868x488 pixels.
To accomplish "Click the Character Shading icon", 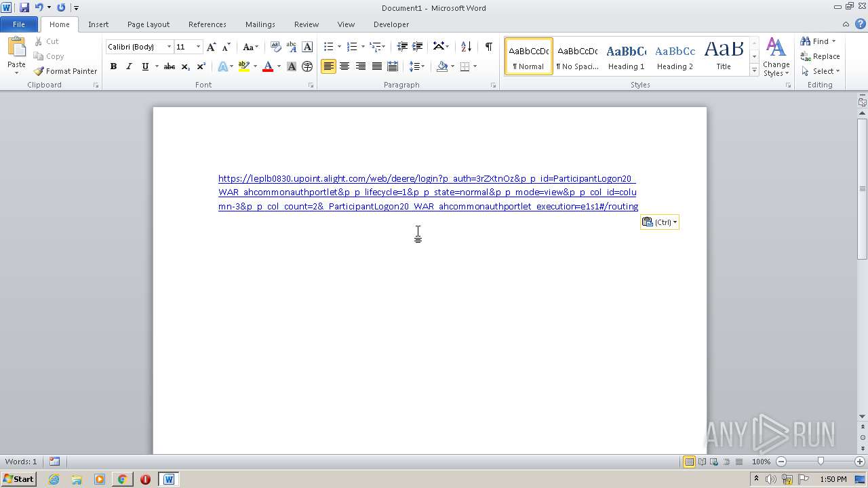I will coord(292,66).
